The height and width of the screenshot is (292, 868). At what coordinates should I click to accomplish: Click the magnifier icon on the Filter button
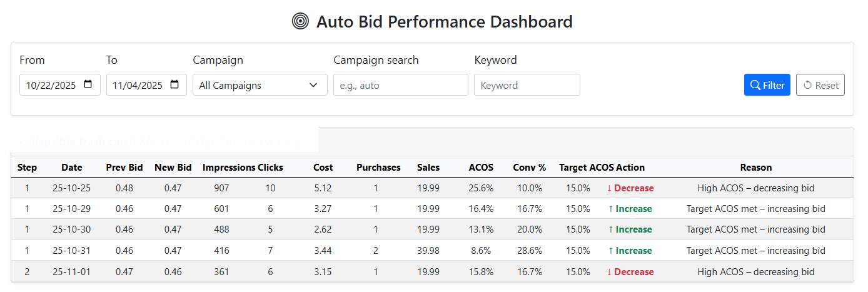pyautogui.click(x=755, y=85)
